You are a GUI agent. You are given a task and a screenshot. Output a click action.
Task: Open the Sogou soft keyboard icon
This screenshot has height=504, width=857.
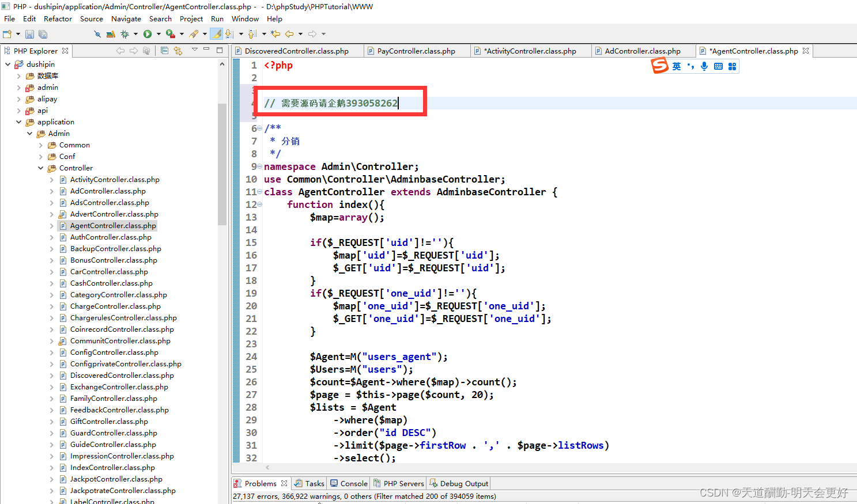718,66
